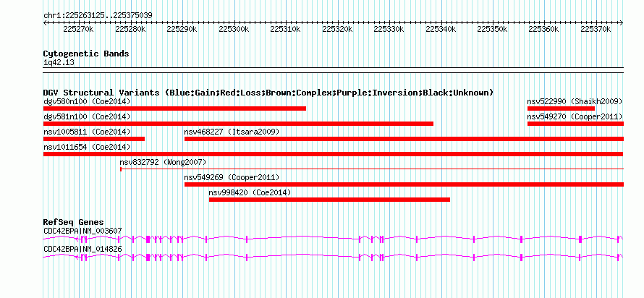Screen dimensions: 644x298
Task: Select the nsv998420 red loss bar
Action: click(x=329, y=200)
